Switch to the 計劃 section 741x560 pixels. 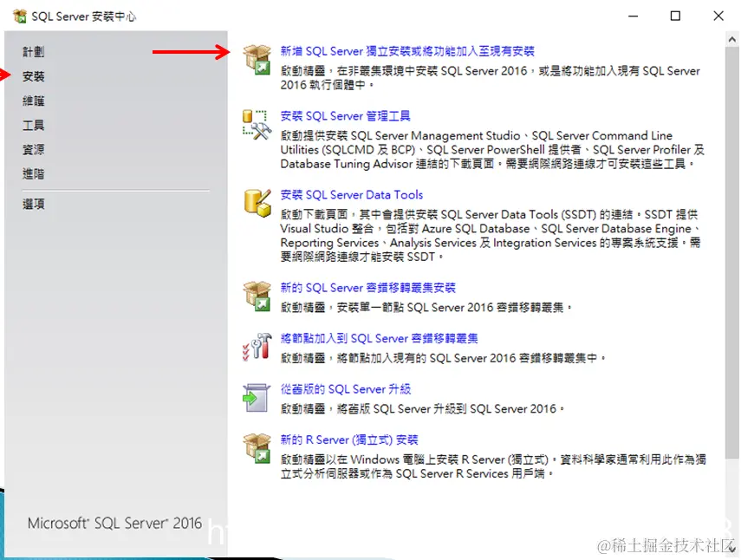(33, 51)
